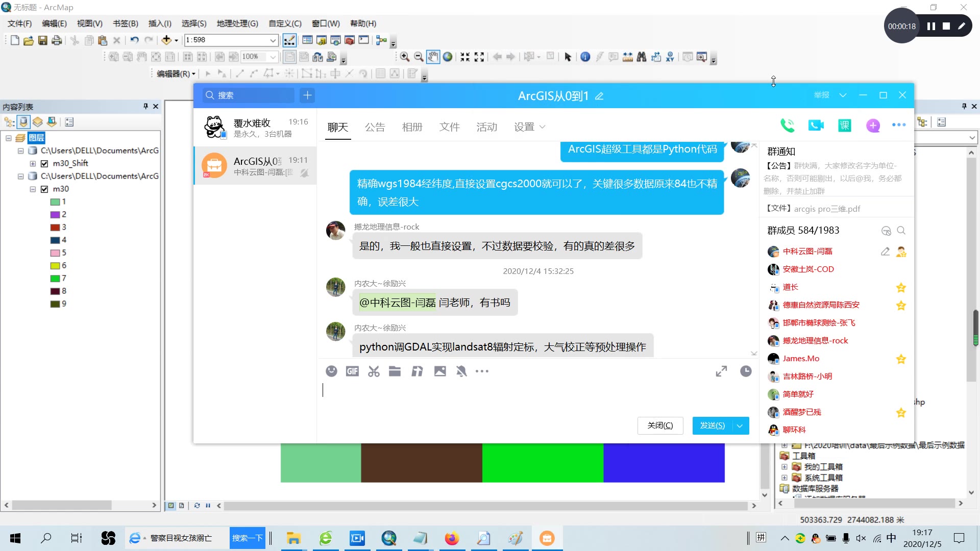Click the screenshot scissors icon in chat

374,371
